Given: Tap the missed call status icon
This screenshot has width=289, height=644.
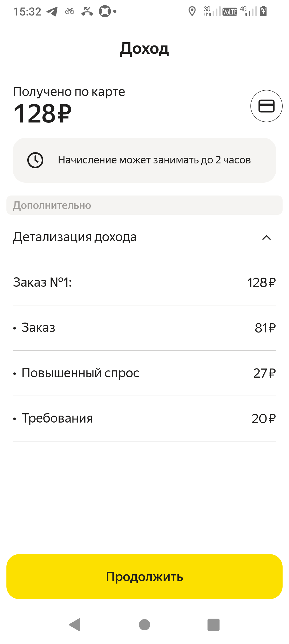Looking at the screenshot, I should 87,11.
